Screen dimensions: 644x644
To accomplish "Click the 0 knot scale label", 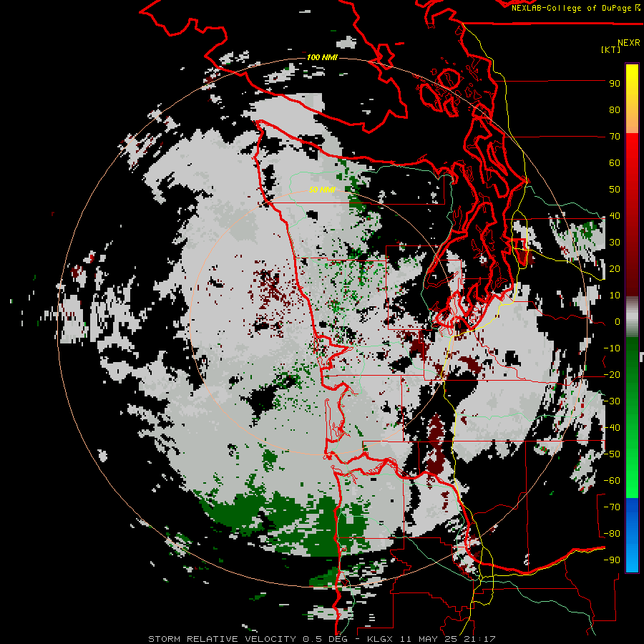I will coord(617,322).
